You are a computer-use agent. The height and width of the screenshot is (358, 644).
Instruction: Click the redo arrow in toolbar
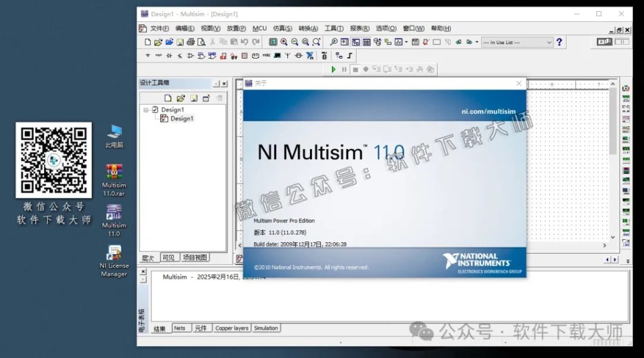(x=255, y=42)
